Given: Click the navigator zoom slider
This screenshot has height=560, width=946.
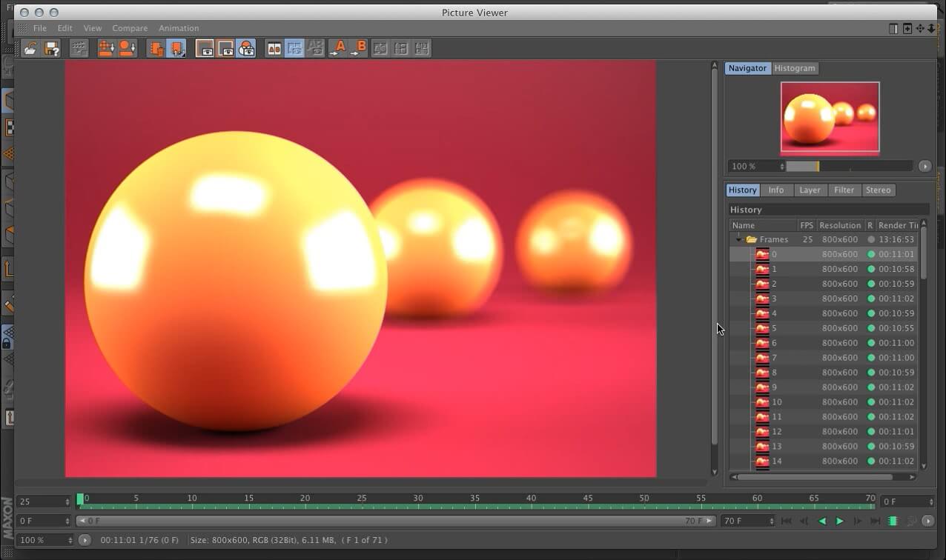Looking at the screenshot, I should point(849,167).
